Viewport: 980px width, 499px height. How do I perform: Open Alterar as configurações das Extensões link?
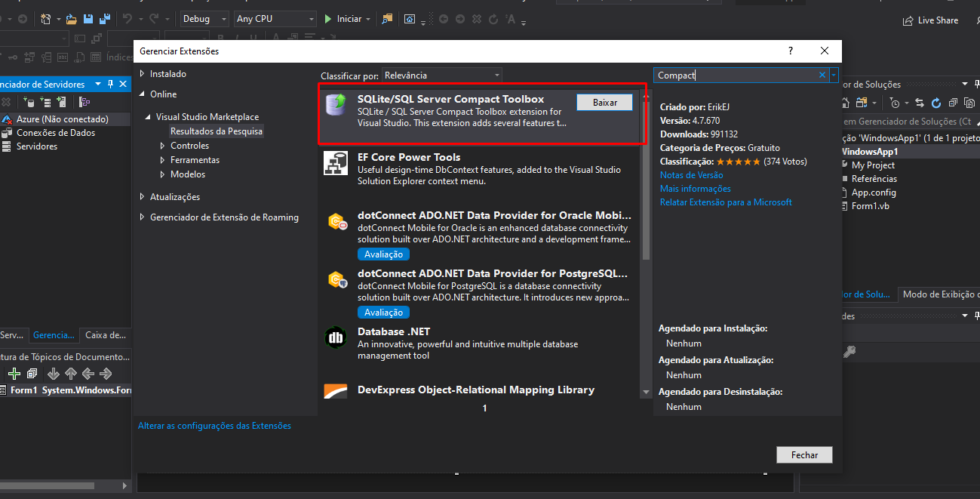[214, 426]
